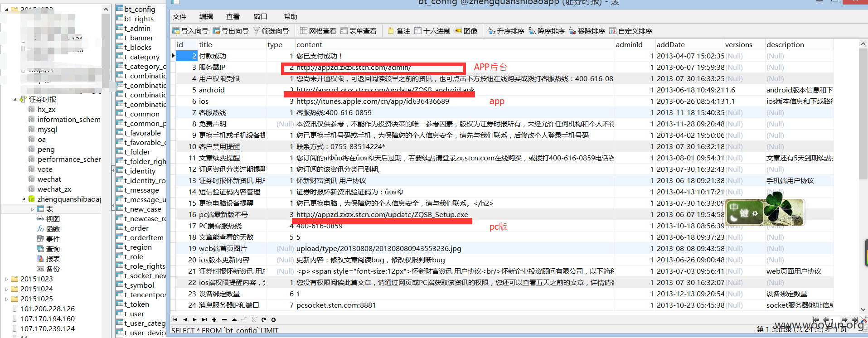Open the 文件 menu
This screenshot has height=338, width=868.
179,16
